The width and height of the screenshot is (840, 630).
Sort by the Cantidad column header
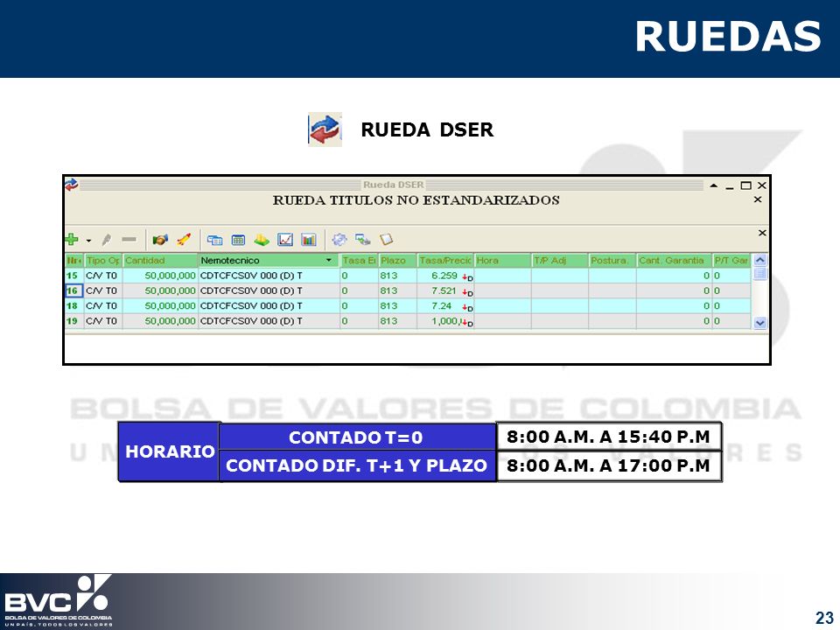[160, 261]
